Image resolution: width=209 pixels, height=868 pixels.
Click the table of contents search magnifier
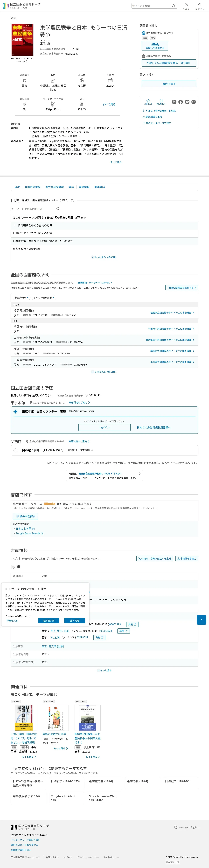(x=58, y=209)
